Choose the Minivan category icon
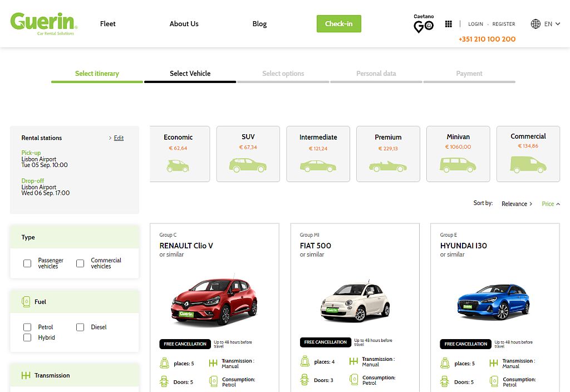This screenshot has width=570, height=392. [458, 165]
